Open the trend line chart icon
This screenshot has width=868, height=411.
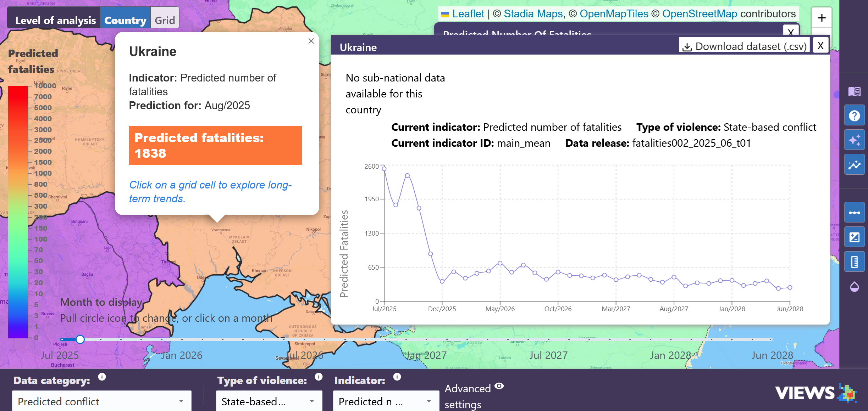(854, 164)
